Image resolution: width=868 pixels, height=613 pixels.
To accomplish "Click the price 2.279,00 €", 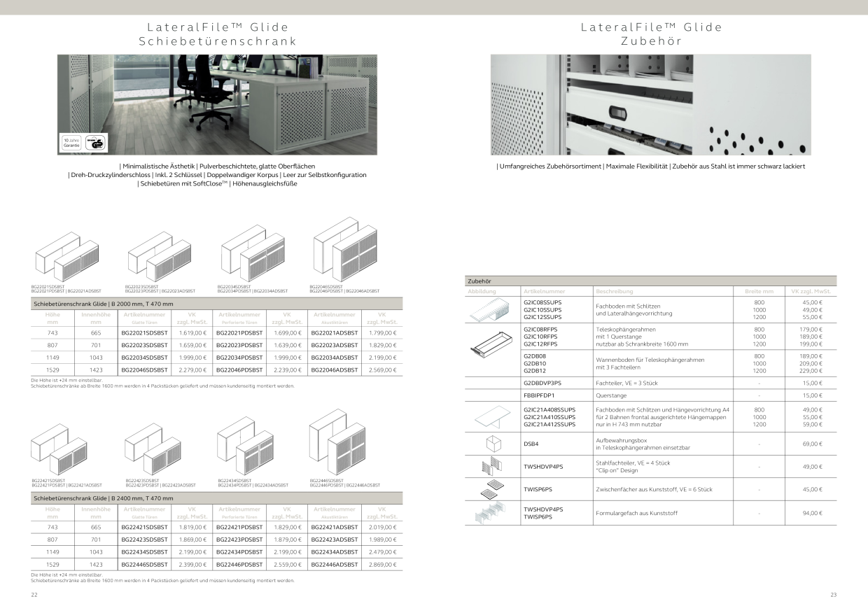I will (192, 370).
